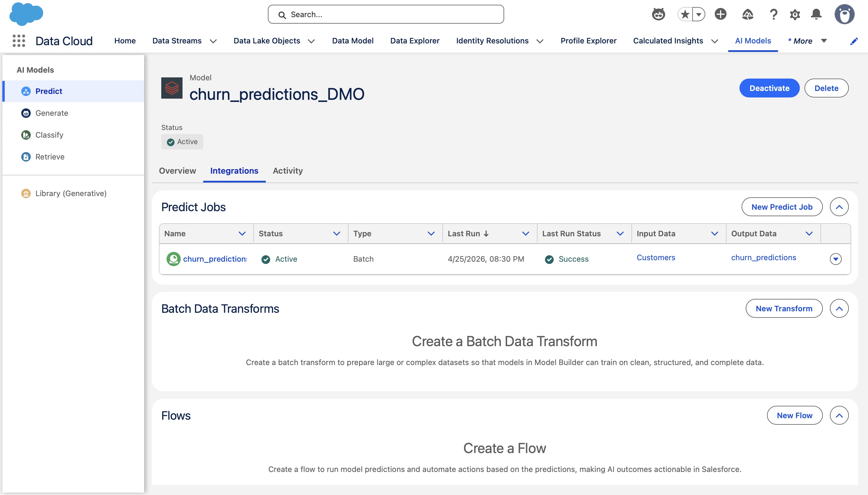Expand the Calculated Insights dropdown chevron

(714, 41)
